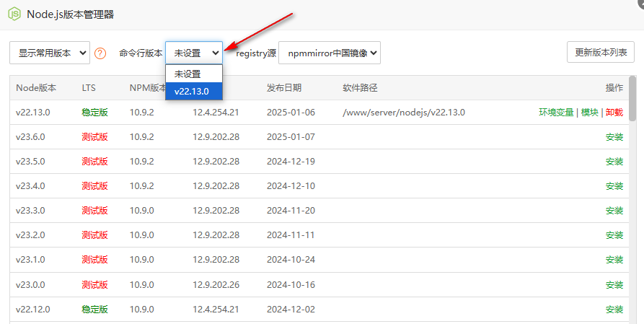The width and height of the screenshot is (644, 324).
Task: Select v22.13.0 in the dropdown list
Action: [192, 91]
